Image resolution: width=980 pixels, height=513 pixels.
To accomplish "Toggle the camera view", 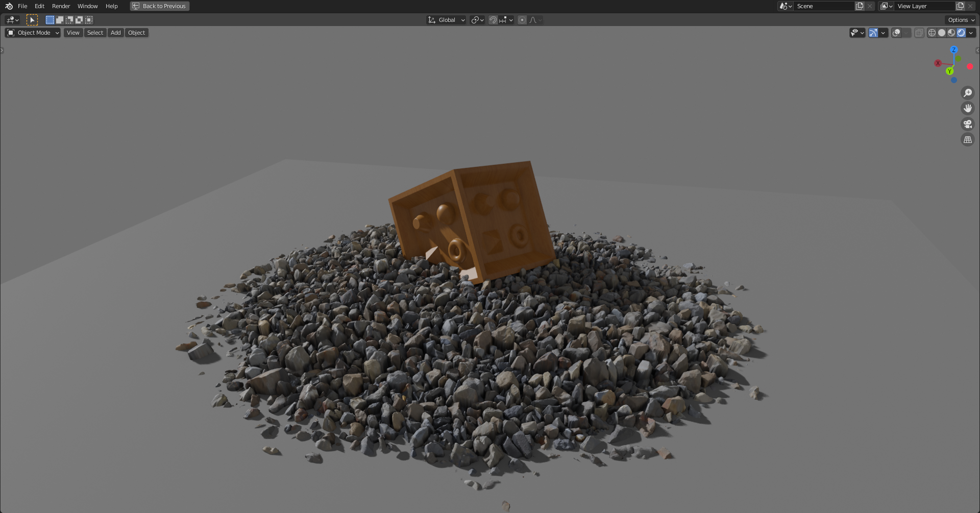I will pos(967,124).
